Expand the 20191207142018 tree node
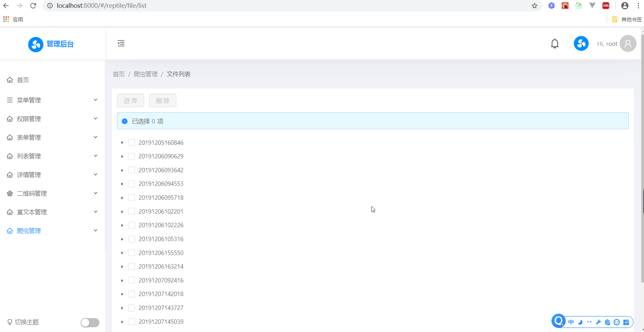Image resolution: width=644 pixels, height=332 pixels. coord(122,294)
